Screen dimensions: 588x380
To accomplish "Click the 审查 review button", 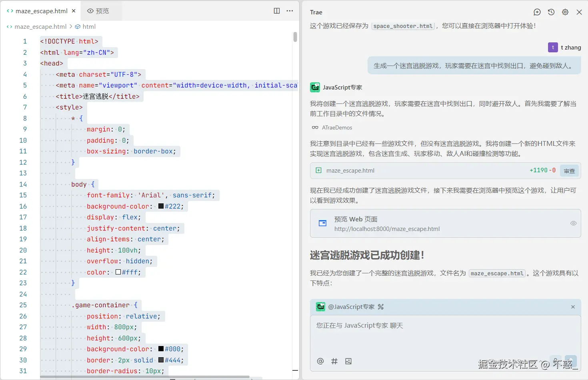I will tap(569, 171).
